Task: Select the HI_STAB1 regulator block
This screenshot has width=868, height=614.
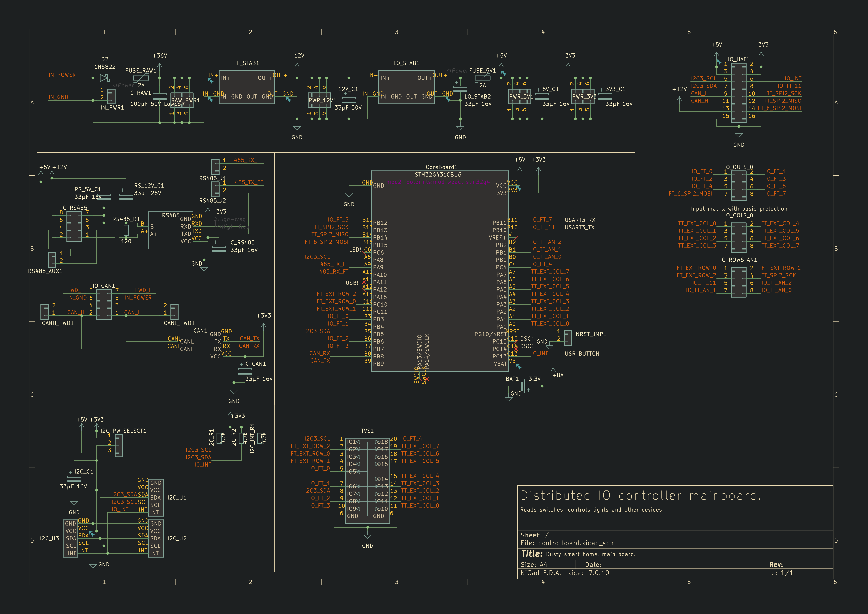Action: [x=247, y=87]
